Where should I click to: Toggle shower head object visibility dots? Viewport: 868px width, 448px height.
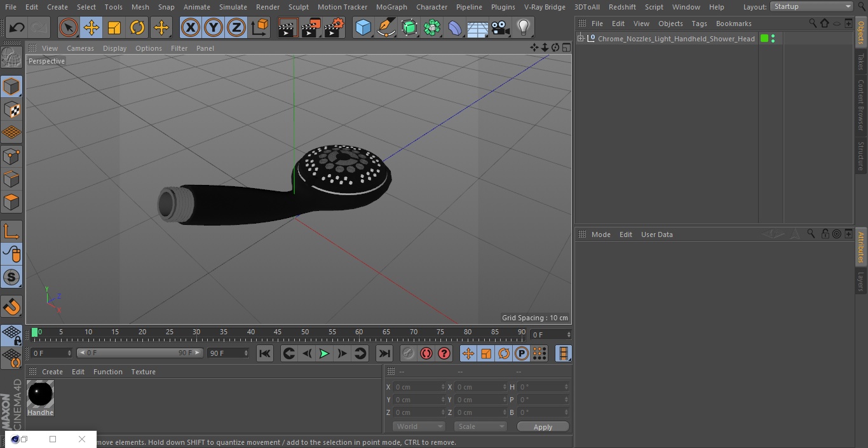[x=773, y=39]
